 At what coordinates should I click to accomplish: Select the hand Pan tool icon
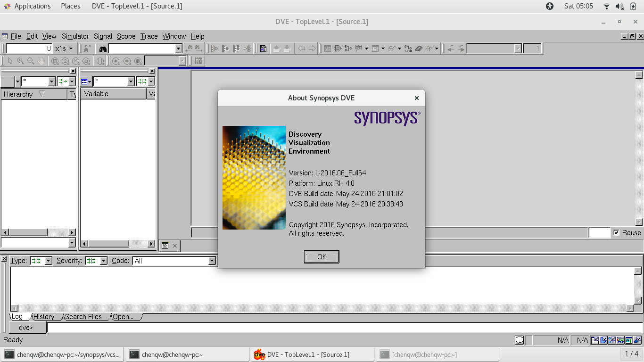coord(41,61)
